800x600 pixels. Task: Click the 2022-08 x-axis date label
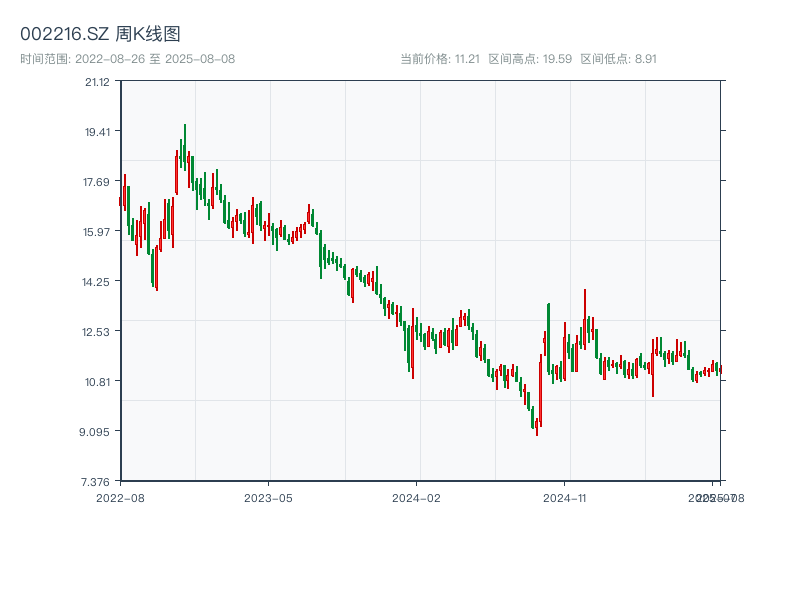(x=120, y=497)
